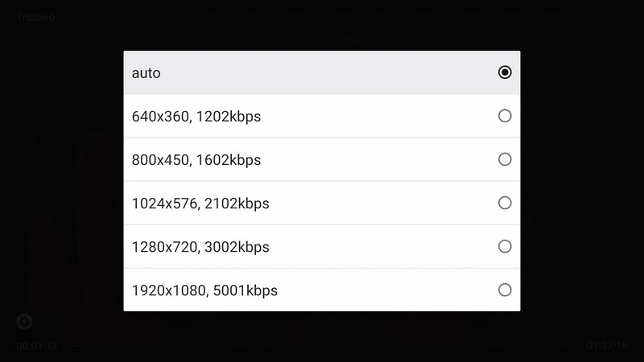Click dimmed area above the quality dialog

322,24
